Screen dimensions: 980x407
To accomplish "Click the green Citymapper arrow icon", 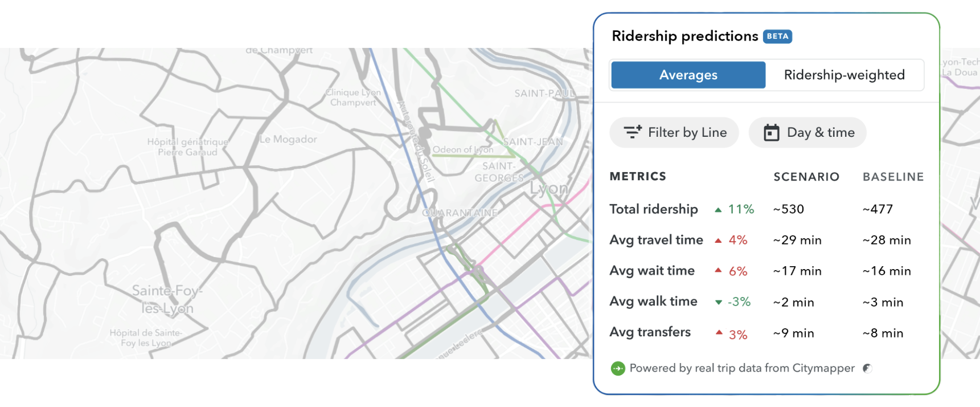I will click(x=618, y=368).
